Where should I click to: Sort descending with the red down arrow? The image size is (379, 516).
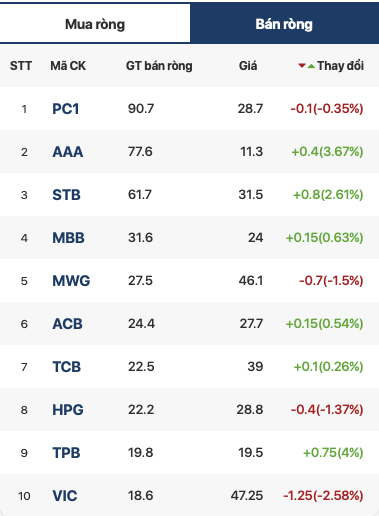(x=302, y=66)
